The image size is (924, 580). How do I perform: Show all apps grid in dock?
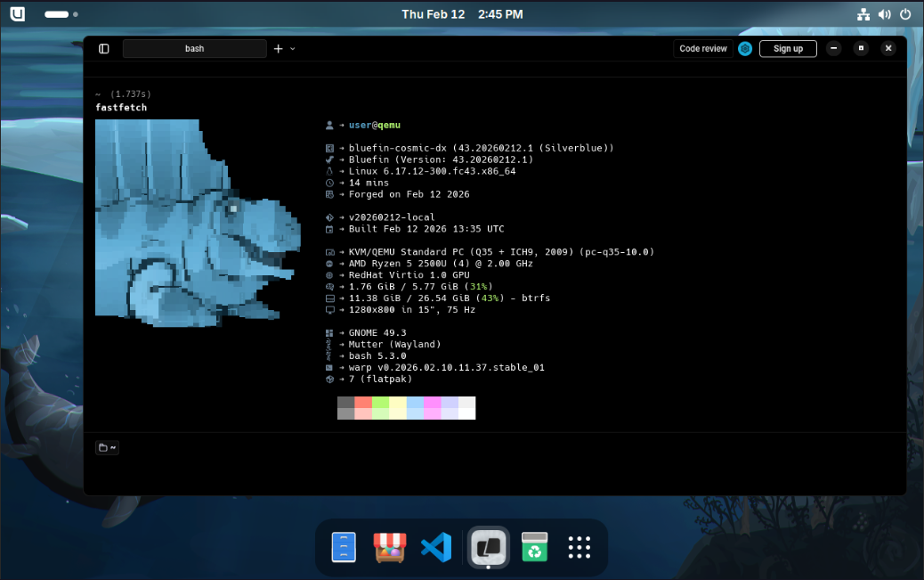580,547
